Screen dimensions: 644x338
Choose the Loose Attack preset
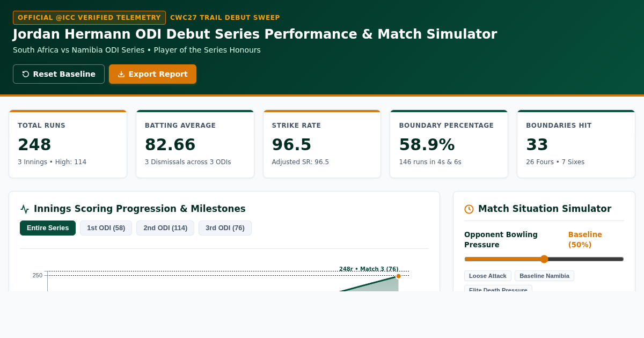coord(487,276)
